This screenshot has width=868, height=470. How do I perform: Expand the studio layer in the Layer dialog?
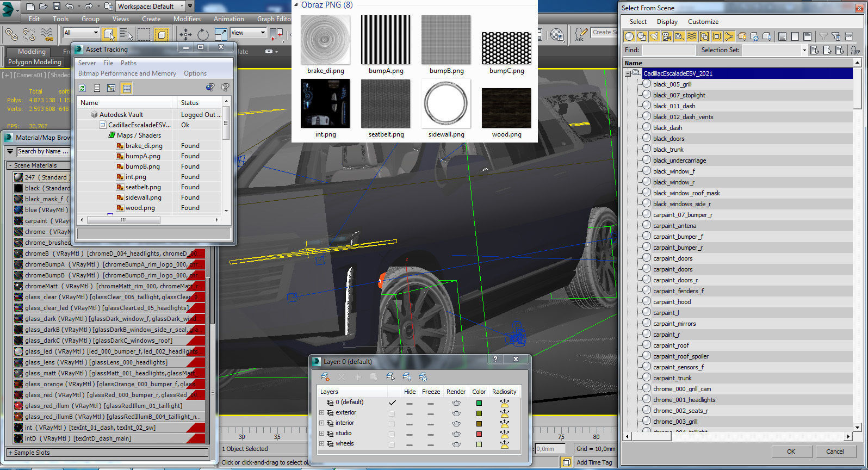[x=321, y=434]
